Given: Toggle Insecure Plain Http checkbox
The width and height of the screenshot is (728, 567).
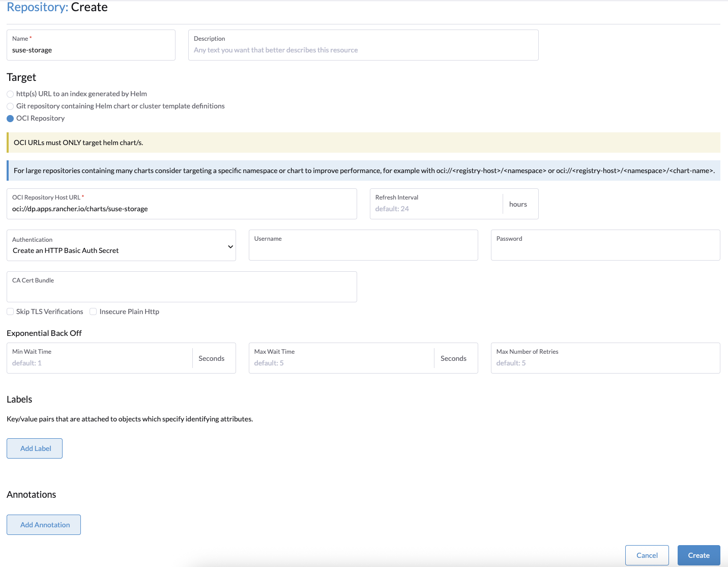Looking at the screenshot, I should pos(93,311).
